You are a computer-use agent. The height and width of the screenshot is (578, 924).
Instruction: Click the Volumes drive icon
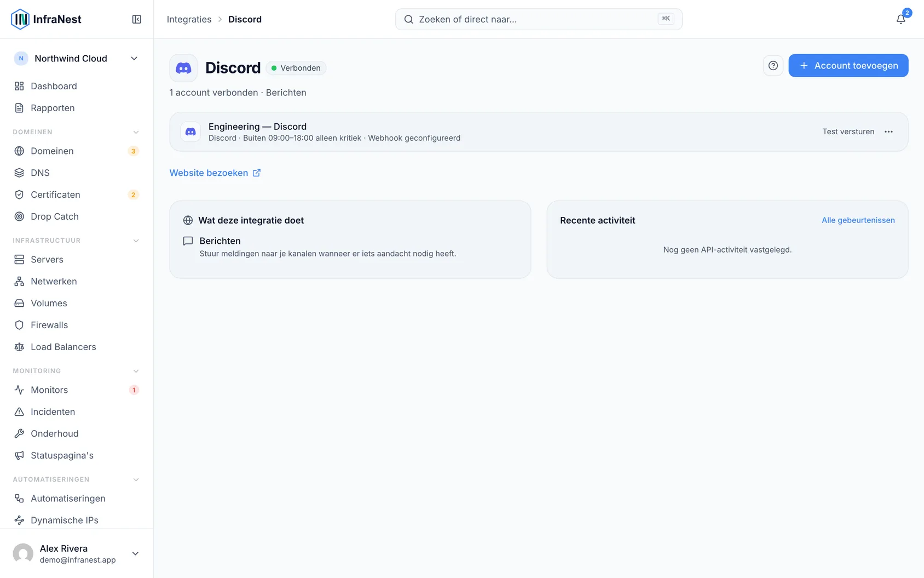click(x=19, y=303)
